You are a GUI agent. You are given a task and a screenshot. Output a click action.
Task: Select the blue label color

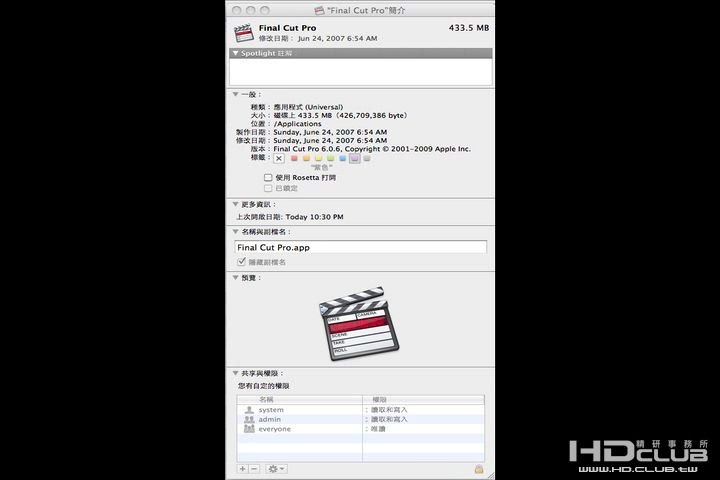click(x=342, y=158)
